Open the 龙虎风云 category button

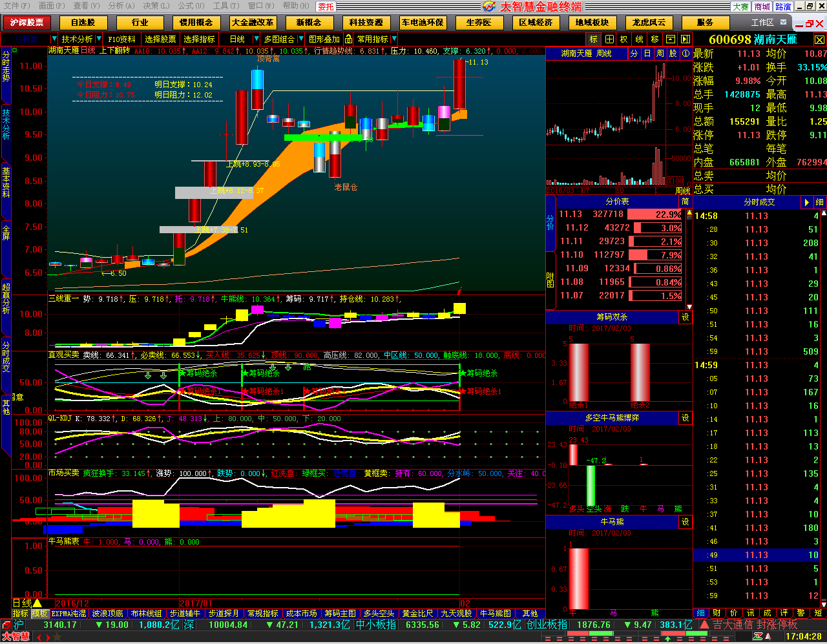tap(649, 22)
